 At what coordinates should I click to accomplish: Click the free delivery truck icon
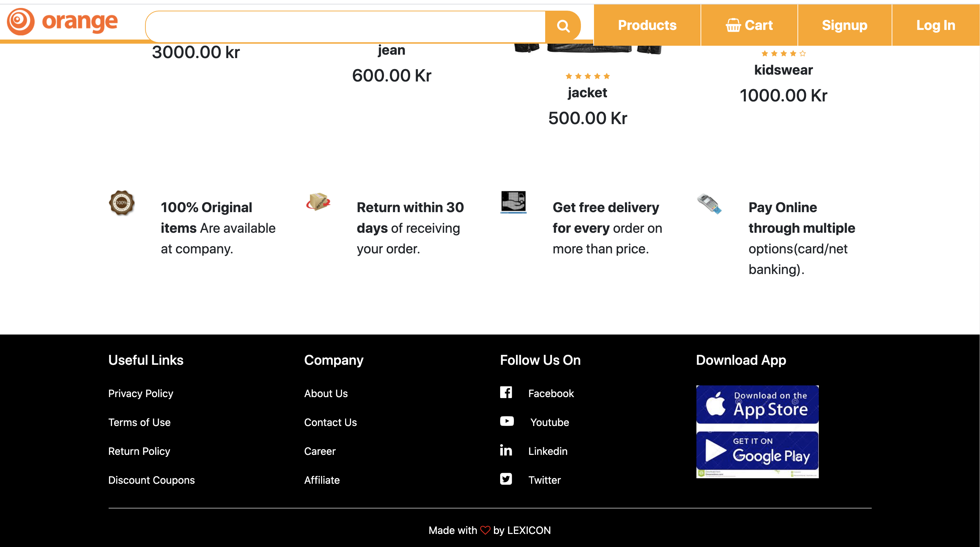(513, 201)
